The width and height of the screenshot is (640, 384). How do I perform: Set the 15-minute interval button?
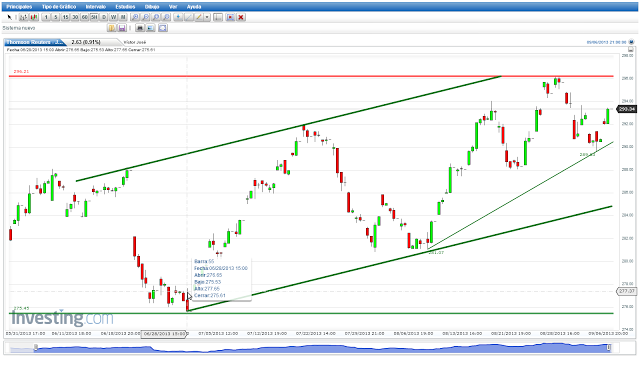click(65, 17)
